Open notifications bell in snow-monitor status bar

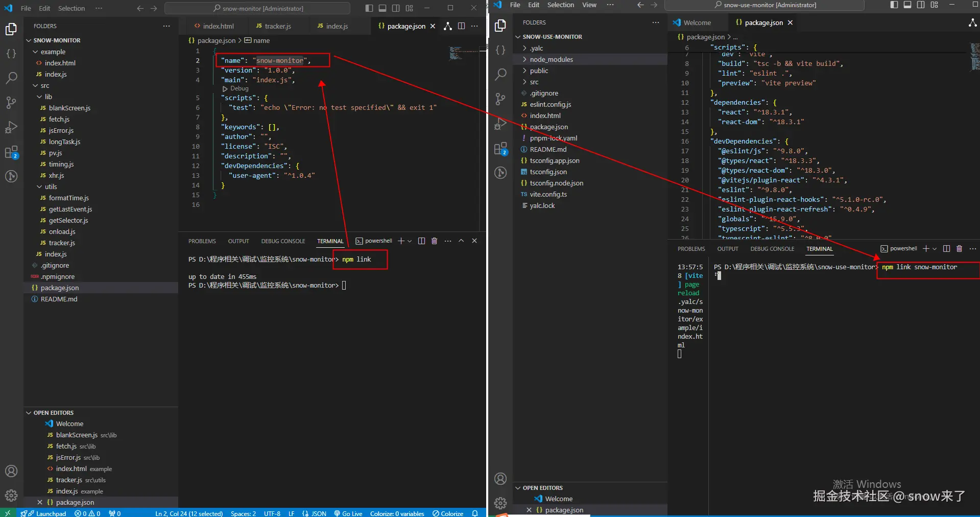(475, 513)
